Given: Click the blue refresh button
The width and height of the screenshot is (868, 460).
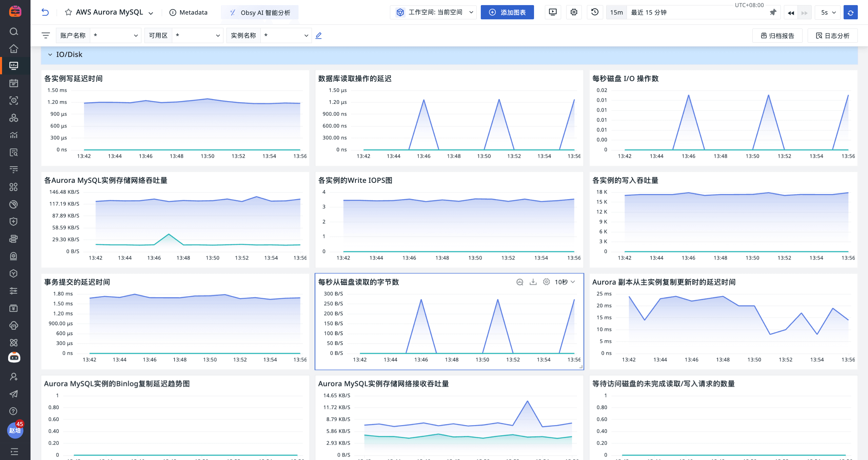Looking at the screenshot, I should (850, 13).
